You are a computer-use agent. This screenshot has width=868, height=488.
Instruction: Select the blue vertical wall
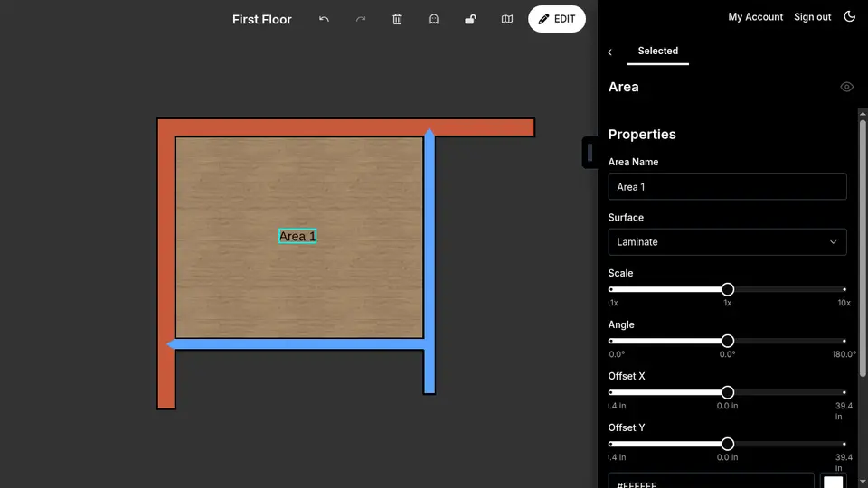coord(429,261)
